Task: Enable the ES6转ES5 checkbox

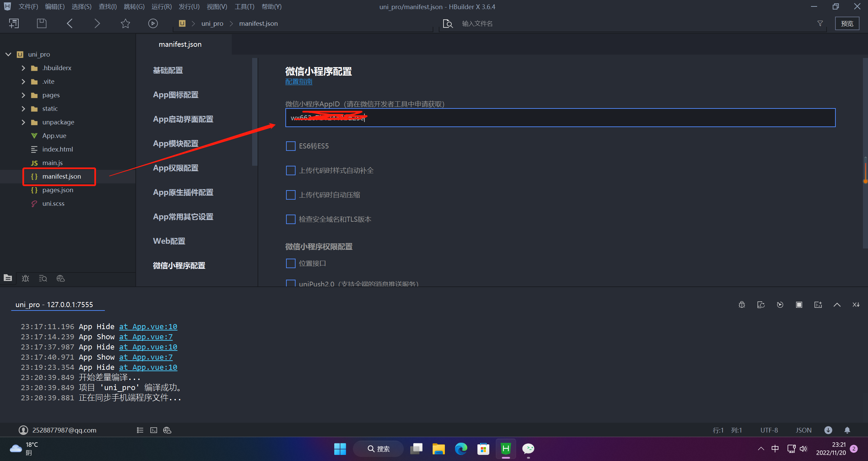Action: [x=291, y=146]
